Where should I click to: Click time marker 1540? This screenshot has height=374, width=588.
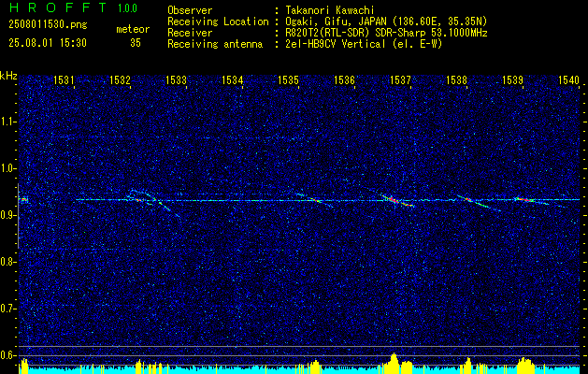[569, 79]
